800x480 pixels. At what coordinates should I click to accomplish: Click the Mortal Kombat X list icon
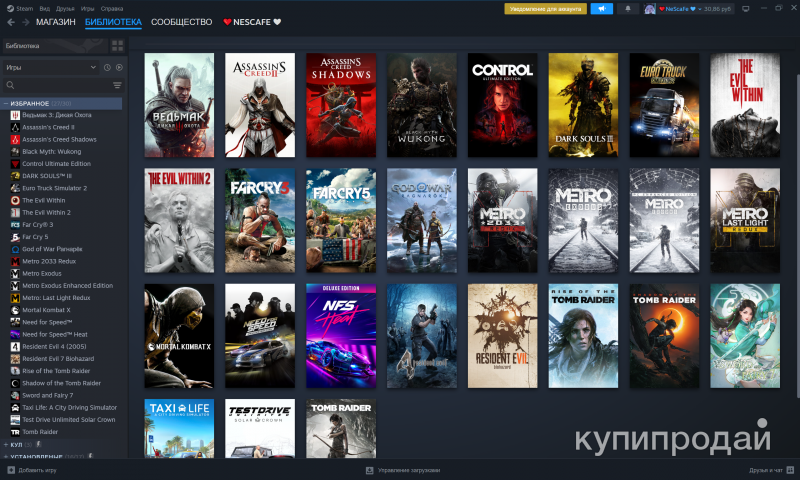15,310
